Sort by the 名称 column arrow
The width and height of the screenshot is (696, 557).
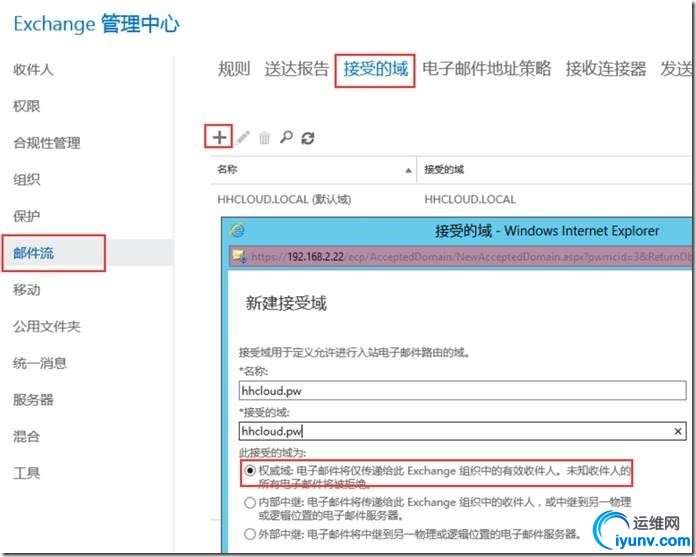pyautogui.click(x=408, y=170)
